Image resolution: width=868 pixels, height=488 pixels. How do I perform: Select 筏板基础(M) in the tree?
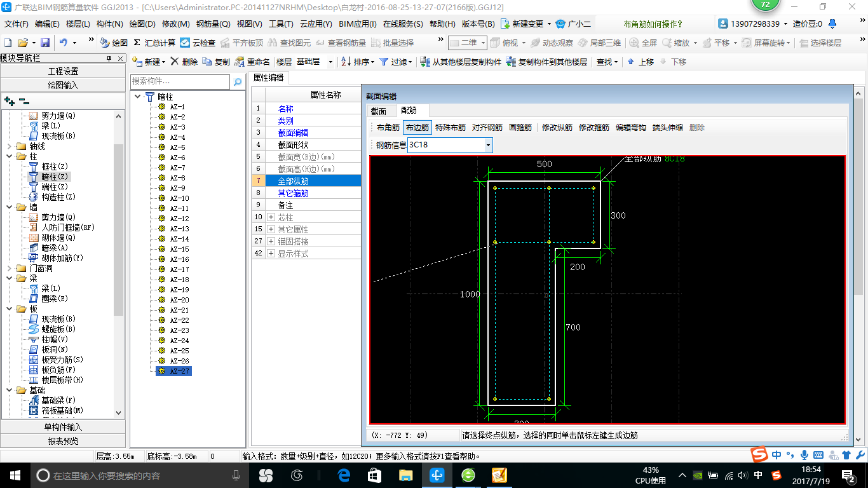tap(62, 410)
